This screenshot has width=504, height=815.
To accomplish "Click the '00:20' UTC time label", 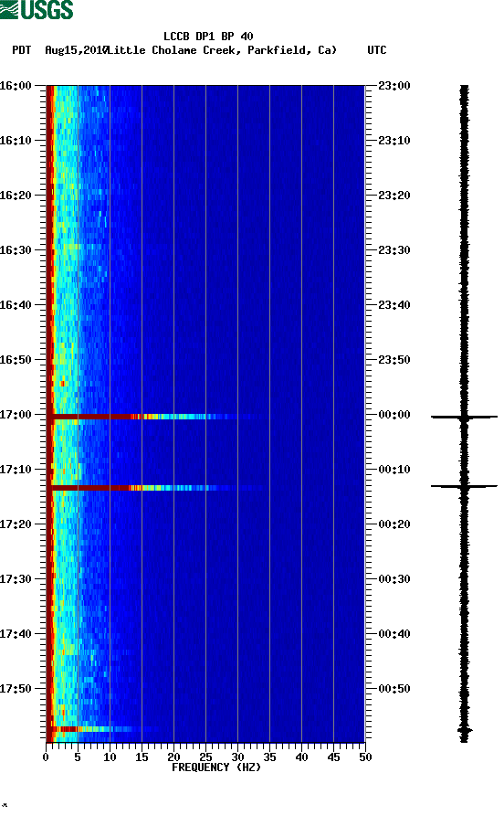I will coord(394,524).
